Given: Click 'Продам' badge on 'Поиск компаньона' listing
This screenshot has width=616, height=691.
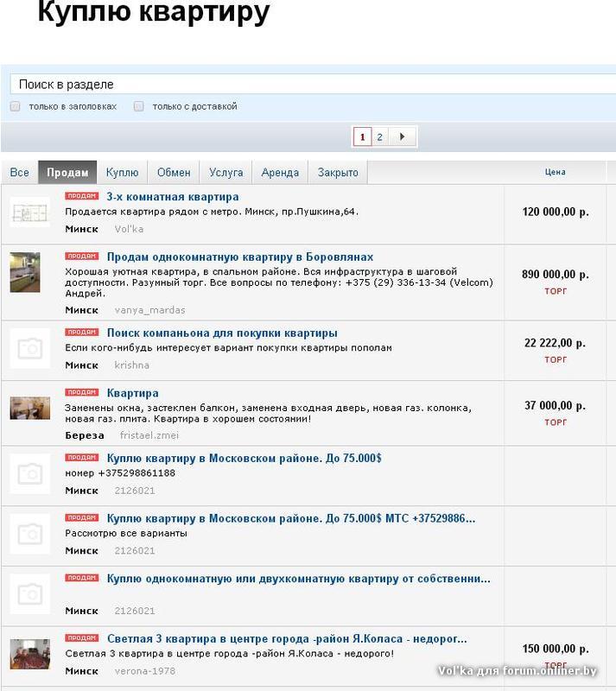Looking at the screenshot, I should pyautogui.click(x=81, y=332).
